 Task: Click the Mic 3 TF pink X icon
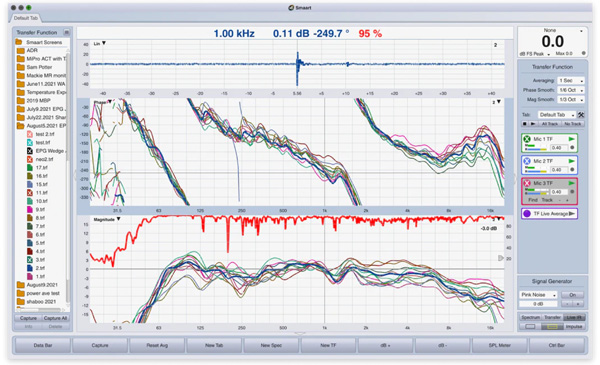527,183
